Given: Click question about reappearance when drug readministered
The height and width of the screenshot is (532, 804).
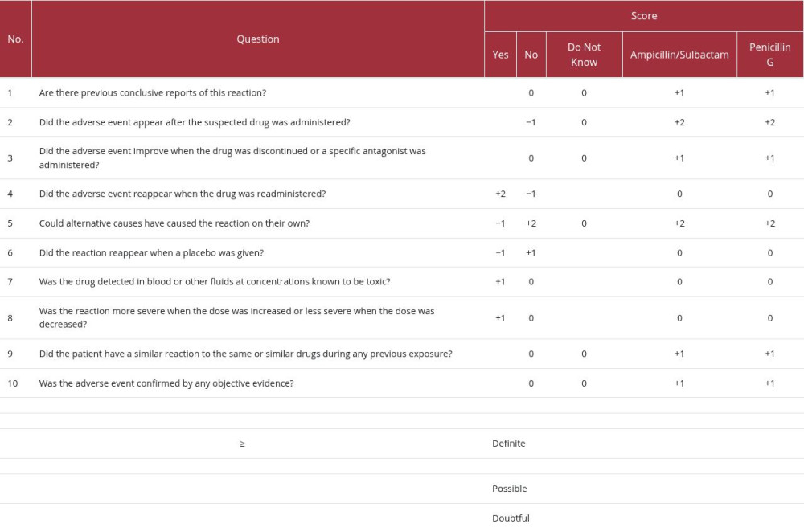Looking at the screenshot, I should [x=183, y=194].
